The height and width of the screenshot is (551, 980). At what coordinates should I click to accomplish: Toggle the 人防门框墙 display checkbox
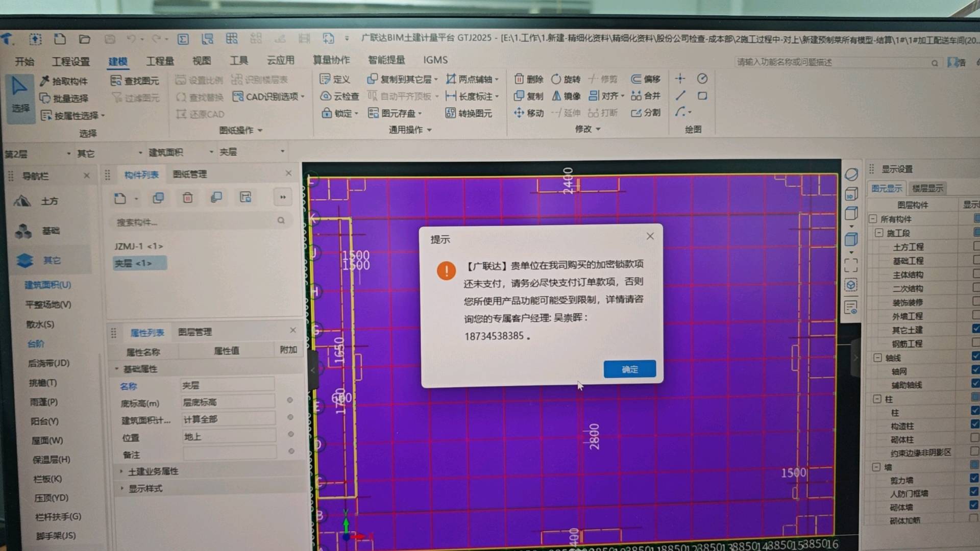pos(974,492)
